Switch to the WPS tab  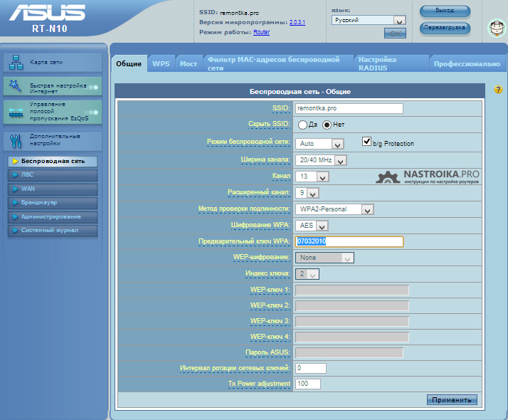pos(161,64)
